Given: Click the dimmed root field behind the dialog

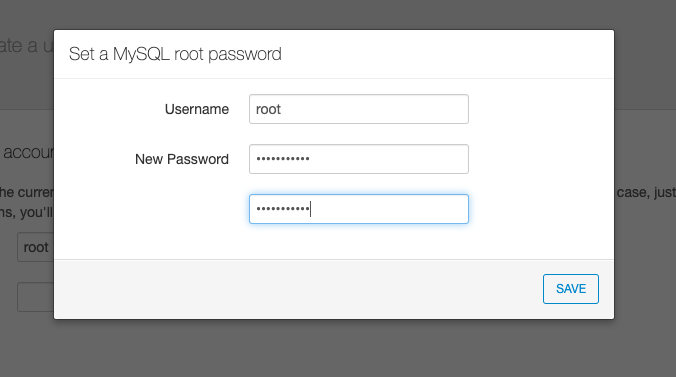Looking at the screenshot, I should click(x=35, y=247).
